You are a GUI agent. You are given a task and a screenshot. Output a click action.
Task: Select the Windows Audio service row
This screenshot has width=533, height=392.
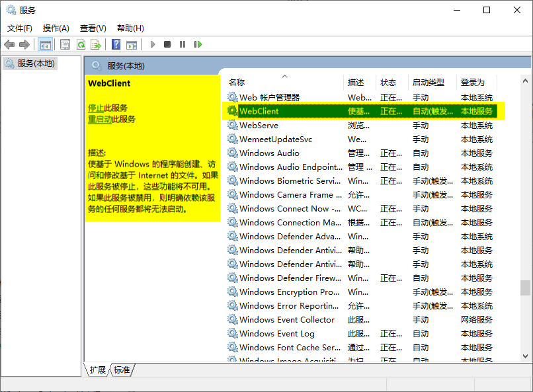coord(269,153)
